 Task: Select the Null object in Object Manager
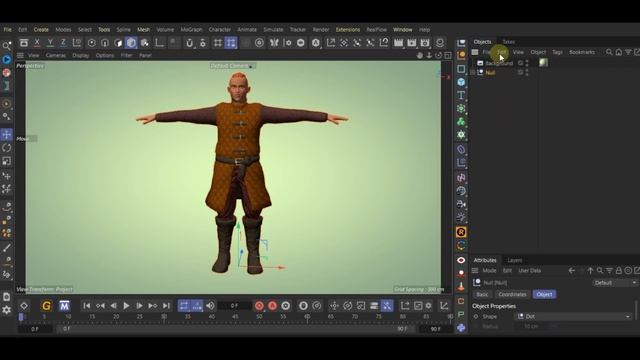click(x=490, y=73)
